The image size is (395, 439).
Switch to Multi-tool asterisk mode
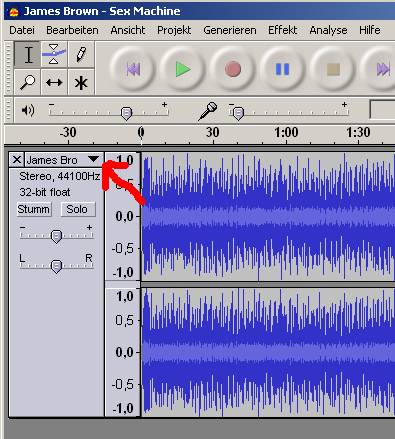pyautogui.click(x=81, y=82)
